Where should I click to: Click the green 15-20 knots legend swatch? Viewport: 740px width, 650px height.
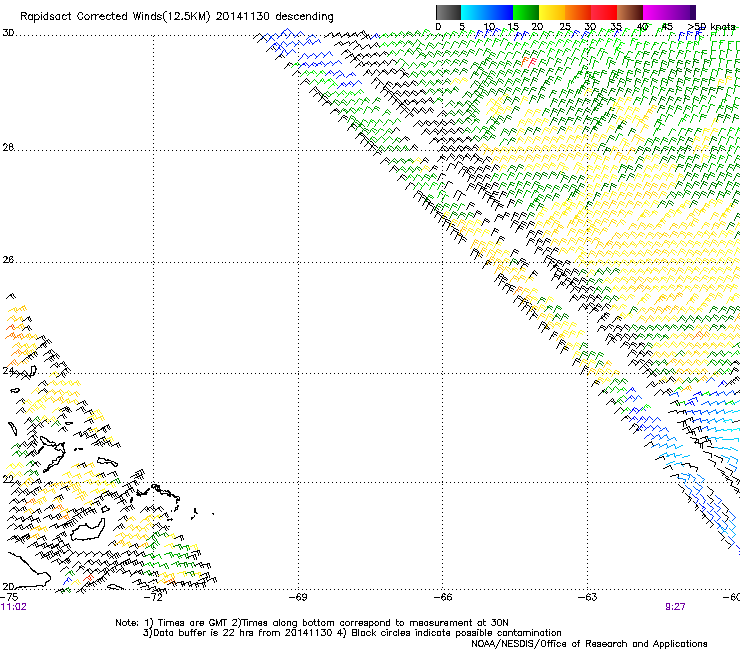526,12
